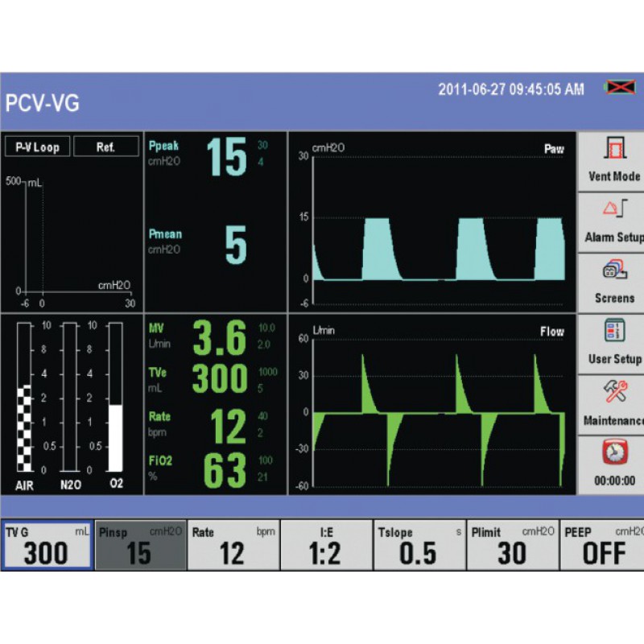Image resolution: width=644 pixels, height=644 pixels.
Task: Tap the red timer clock icon
Action: coord(615,452)
